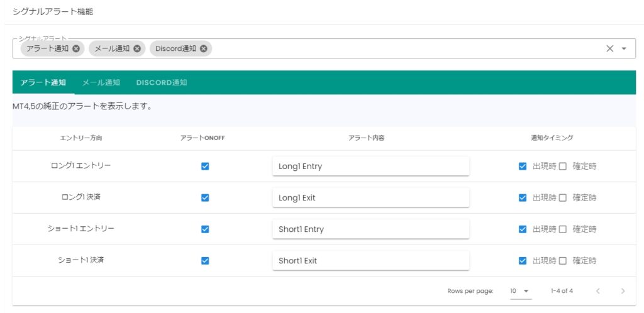Click the Long1 Entry text field
Screen dimensions: 644x313
pos(371,166)
